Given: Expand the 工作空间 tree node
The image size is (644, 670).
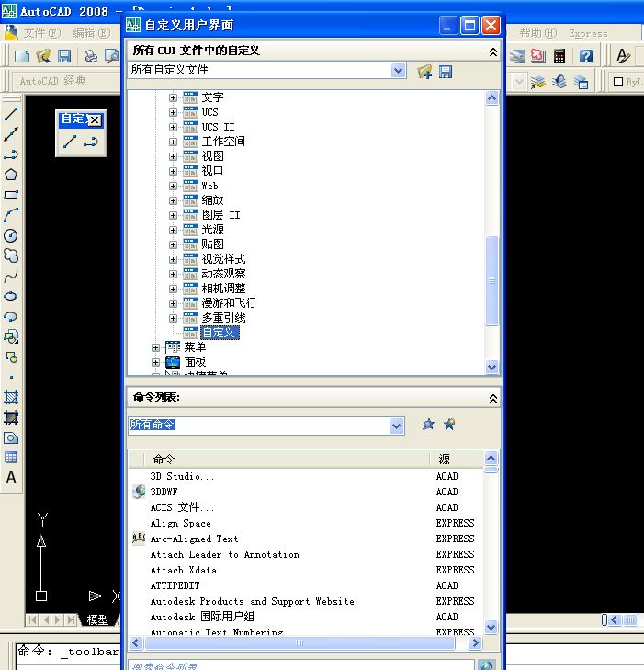Looking at the screenshot, I should 173,142.
